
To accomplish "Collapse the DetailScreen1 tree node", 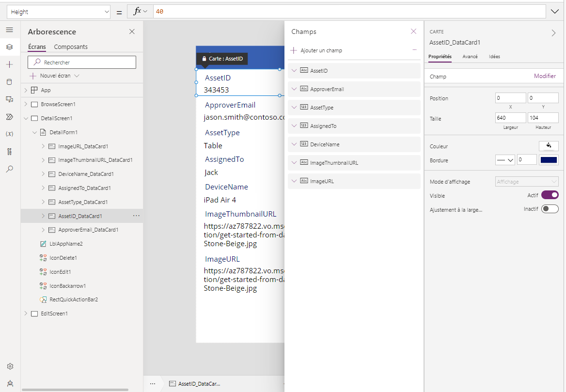I will (26, 118).
